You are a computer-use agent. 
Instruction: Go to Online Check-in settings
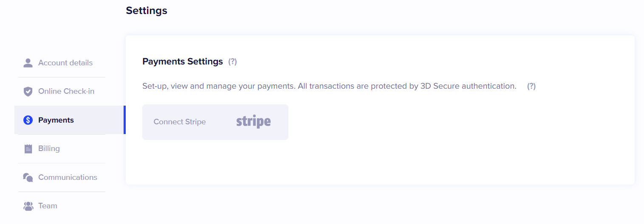(x=66, y=91)
